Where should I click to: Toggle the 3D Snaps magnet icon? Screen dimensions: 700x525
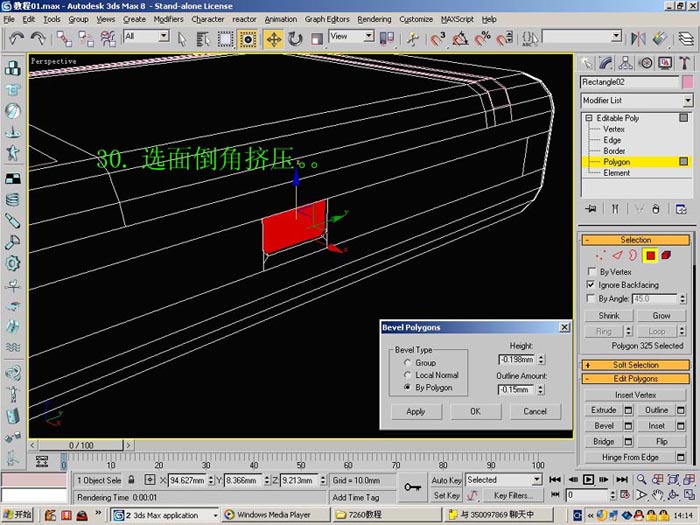(x=438, y=39)
